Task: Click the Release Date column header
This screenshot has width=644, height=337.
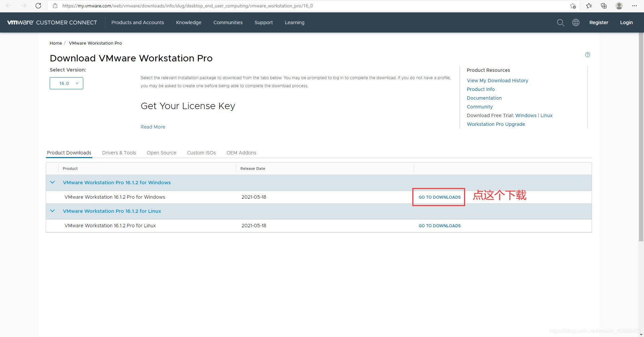Action: point(252,168)
